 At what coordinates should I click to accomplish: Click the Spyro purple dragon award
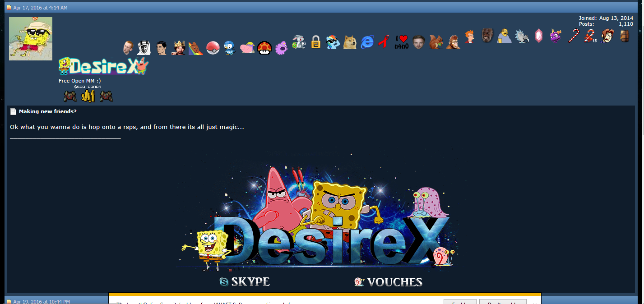coord(556,36)
